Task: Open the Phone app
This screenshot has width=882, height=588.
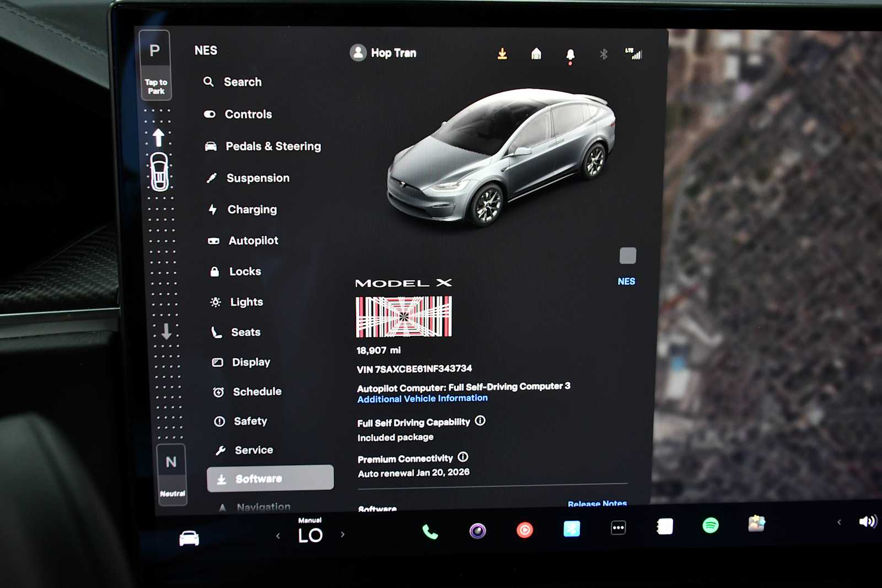Action: tap(430, 532)
